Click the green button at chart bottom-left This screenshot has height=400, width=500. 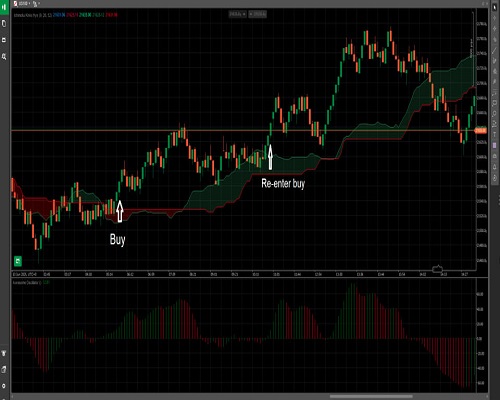(18, 261)
